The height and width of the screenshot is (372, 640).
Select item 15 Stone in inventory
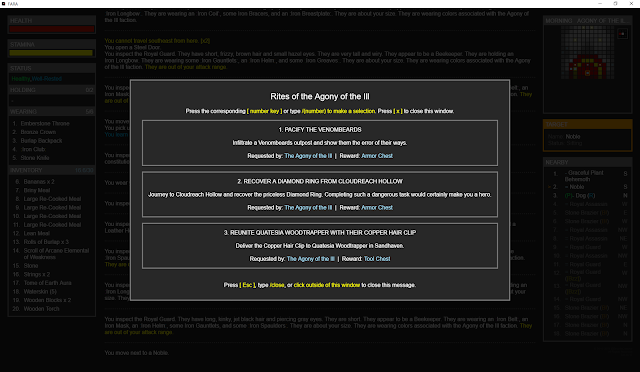pyautogui.click(x=31, y=265)
